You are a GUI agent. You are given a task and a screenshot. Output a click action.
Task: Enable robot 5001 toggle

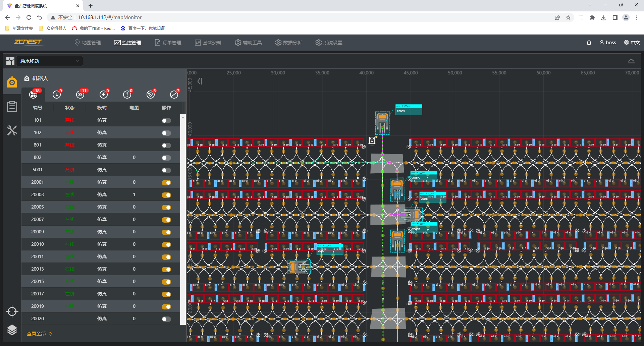(166, 170)
